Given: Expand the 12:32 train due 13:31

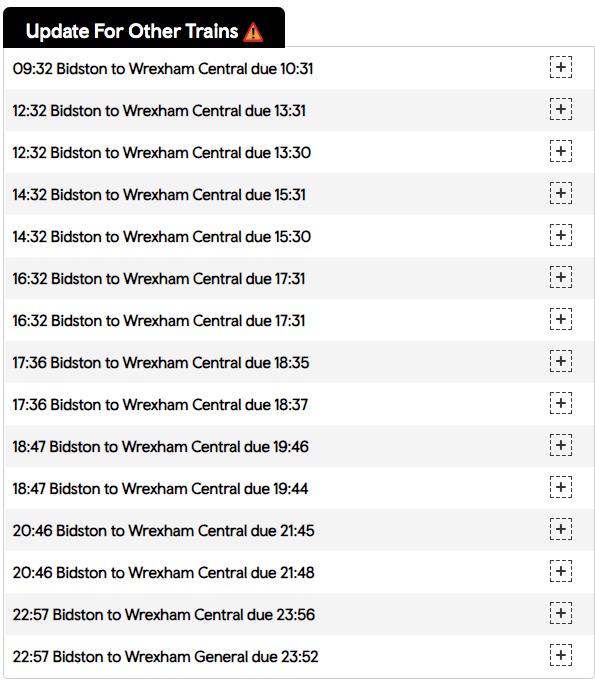Looking at the screenshot, I should coord(561,109).
